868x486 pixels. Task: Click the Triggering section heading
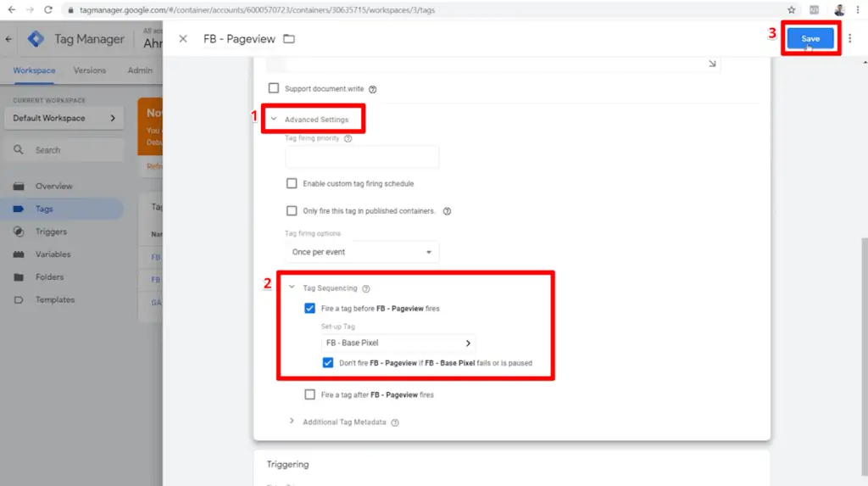(x=288, y=465)
